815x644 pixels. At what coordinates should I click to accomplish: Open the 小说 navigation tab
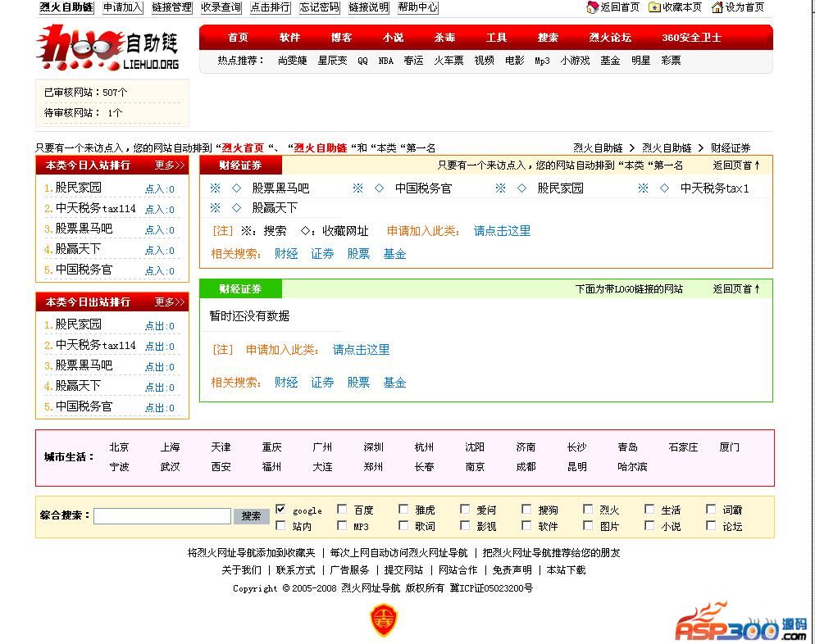point(393,38)
